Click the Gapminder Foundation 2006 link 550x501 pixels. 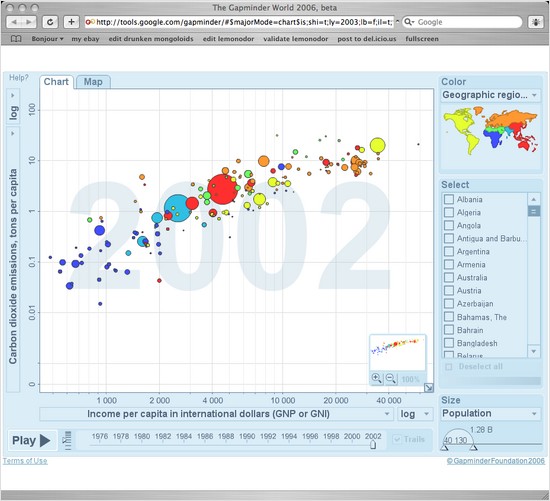[496, 461]
